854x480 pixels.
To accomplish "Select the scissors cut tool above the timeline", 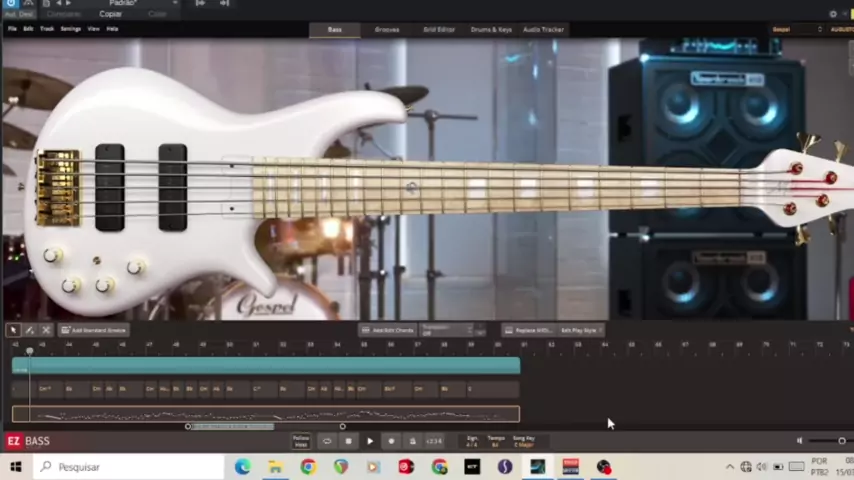I will click(x=46, y=330).
